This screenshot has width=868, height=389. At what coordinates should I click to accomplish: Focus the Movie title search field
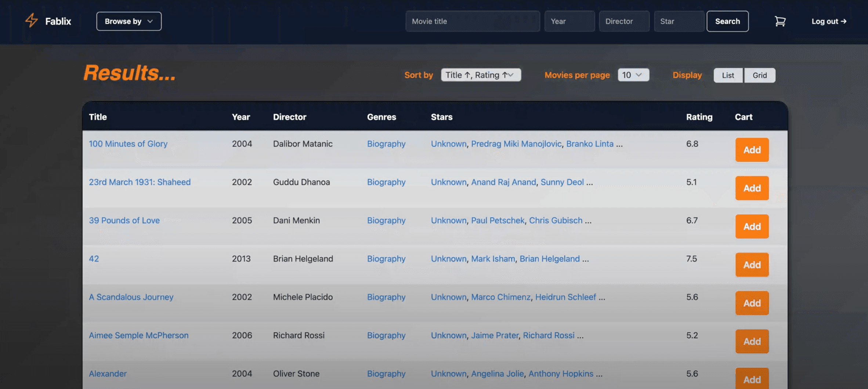click(x=472, y=21)
